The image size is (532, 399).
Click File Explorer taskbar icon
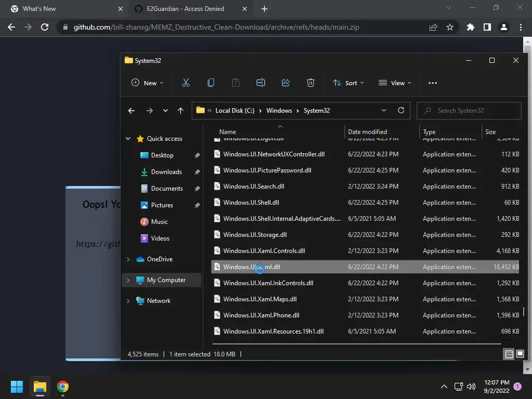(x=39, y=387)
